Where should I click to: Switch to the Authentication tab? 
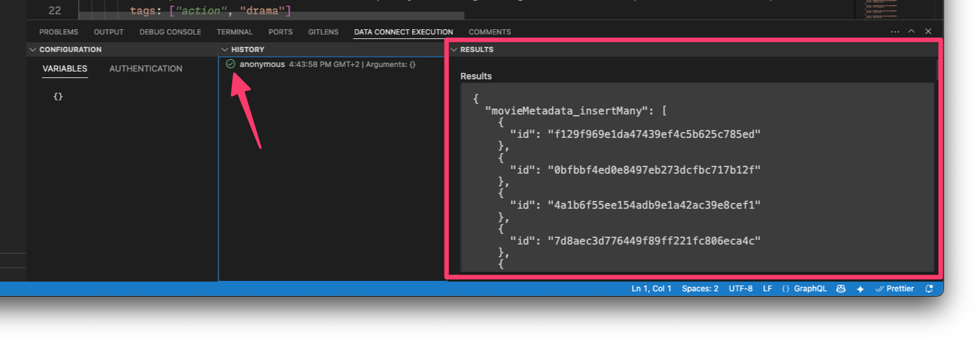click(x=146, y=68)
